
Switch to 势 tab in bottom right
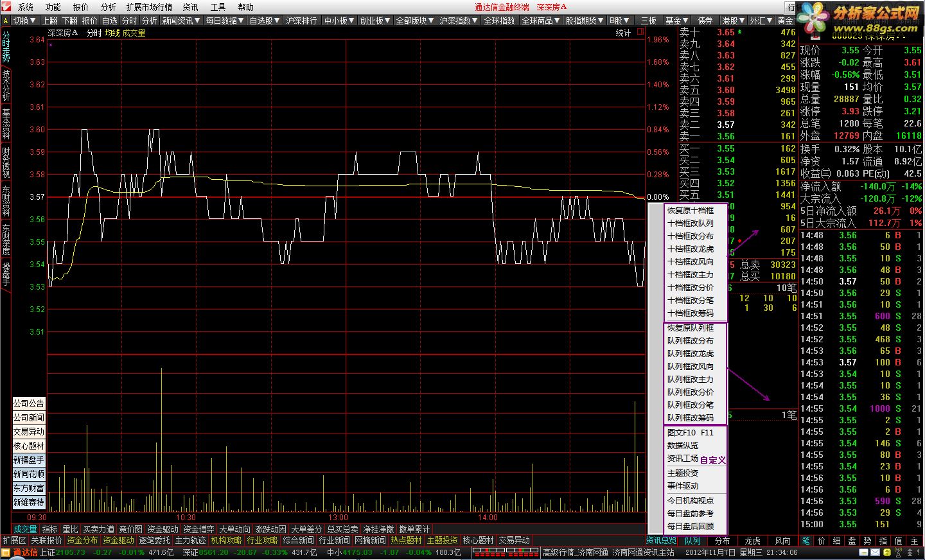tap(867, 541)
